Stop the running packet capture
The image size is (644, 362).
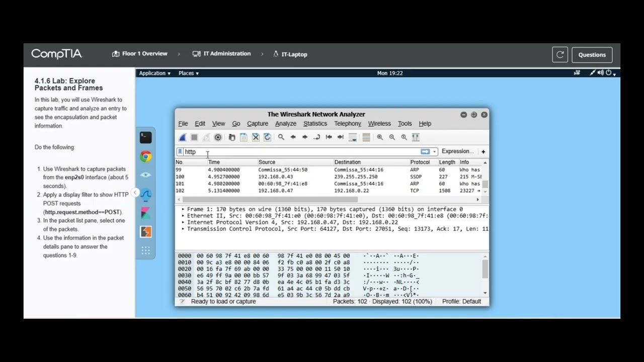pyautogui.click(x=194, y=137)
